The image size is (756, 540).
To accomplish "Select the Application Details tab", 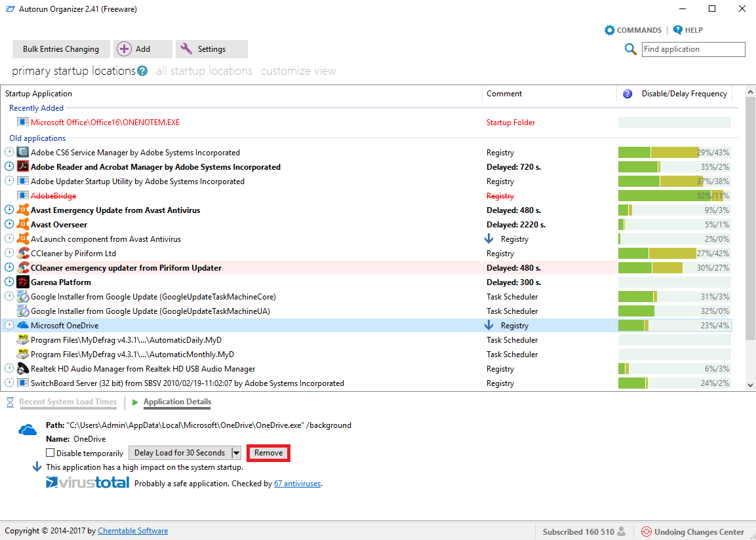I will coord(177,402).
